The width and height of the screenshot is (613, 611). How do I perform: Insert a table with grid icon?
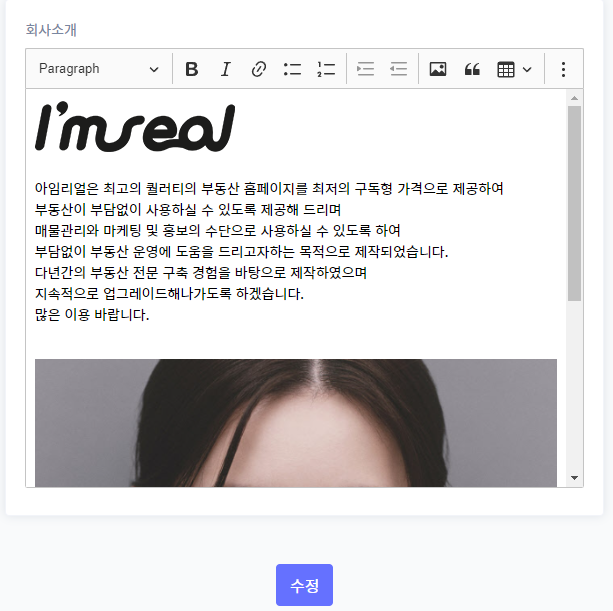505,70
